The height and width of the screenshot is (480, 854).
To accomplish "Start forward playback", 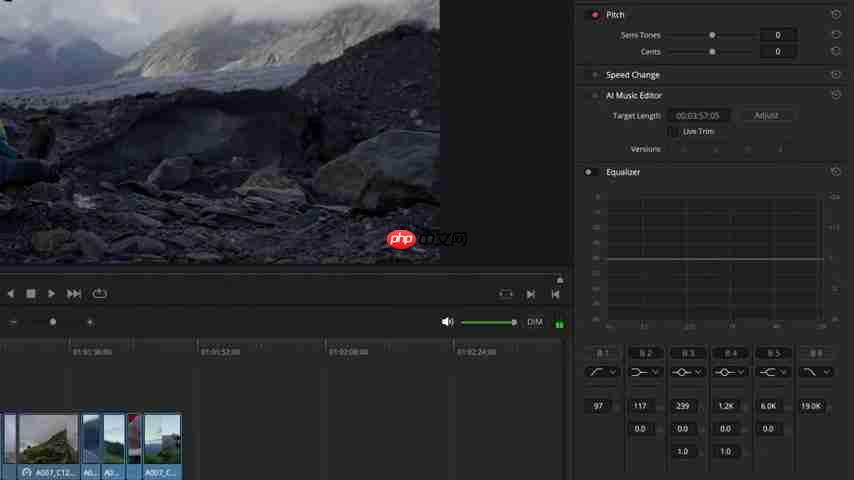I will pos(51,294).
